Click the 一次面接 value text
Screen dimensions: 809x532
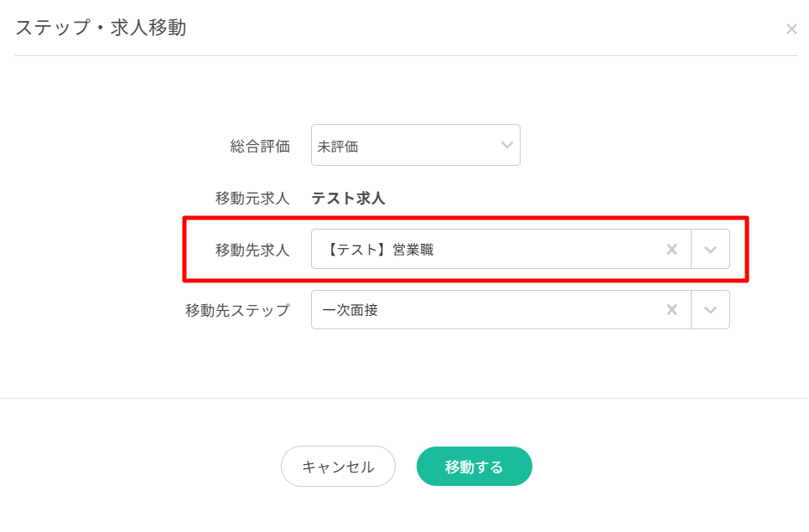[x=350, y=310]
